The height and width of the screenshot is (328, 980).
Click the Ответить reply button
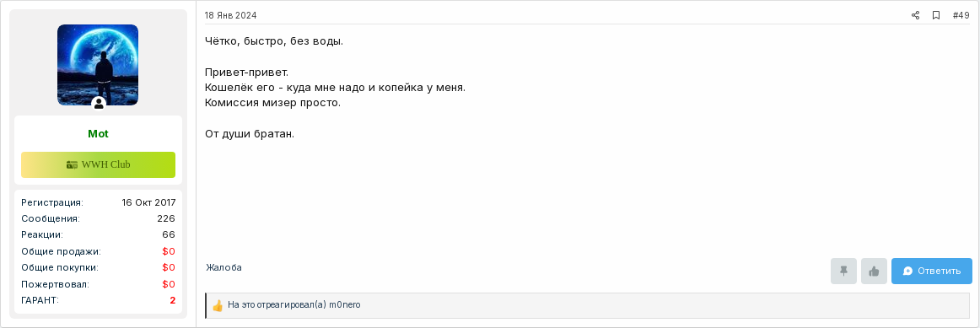(931, 272)
